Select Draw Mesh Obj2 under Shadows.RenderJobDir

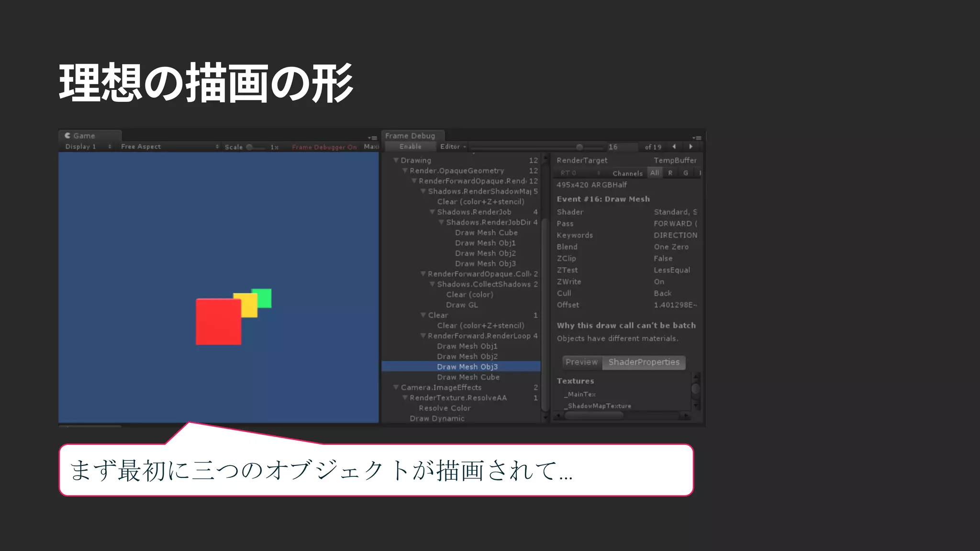485,253
